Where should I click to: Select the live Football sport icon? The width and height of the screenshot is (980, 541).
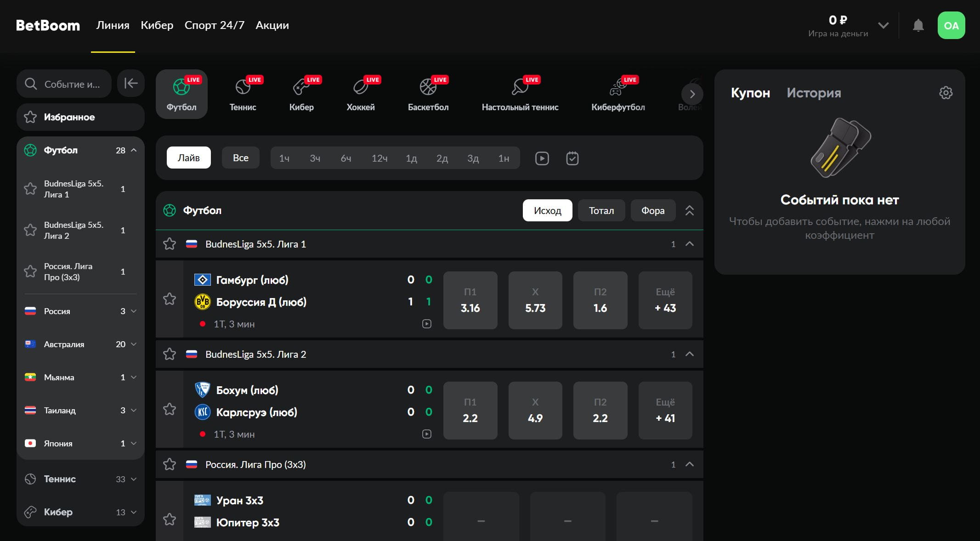pos(181,94)
